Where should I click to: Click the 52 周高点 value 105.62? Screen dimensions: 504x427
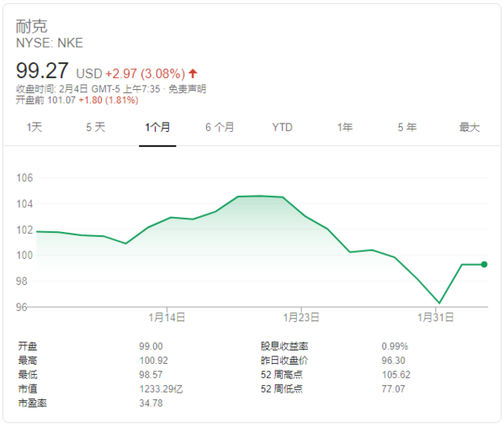point(396,375)
